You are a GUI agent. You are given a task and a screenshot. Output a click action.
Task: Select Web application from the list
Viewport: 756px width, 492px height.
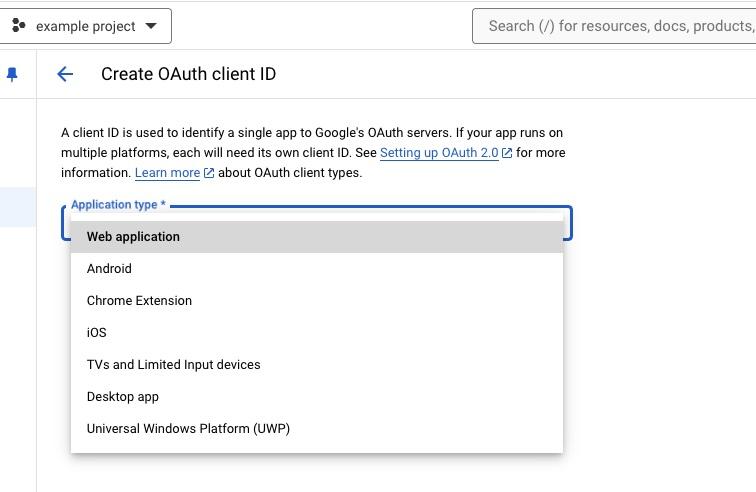coord(317,237)
